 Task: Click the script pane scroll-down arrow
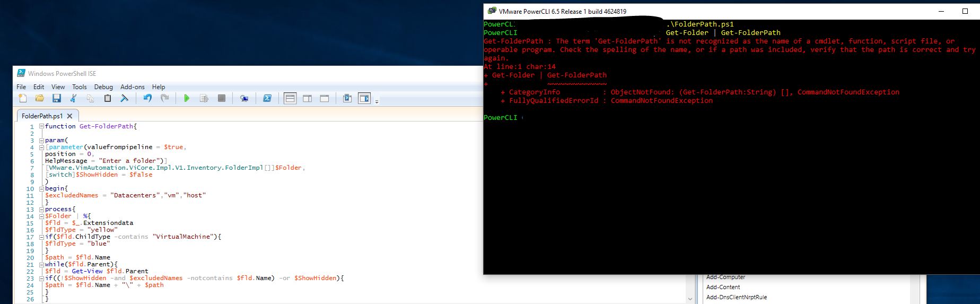690,299
